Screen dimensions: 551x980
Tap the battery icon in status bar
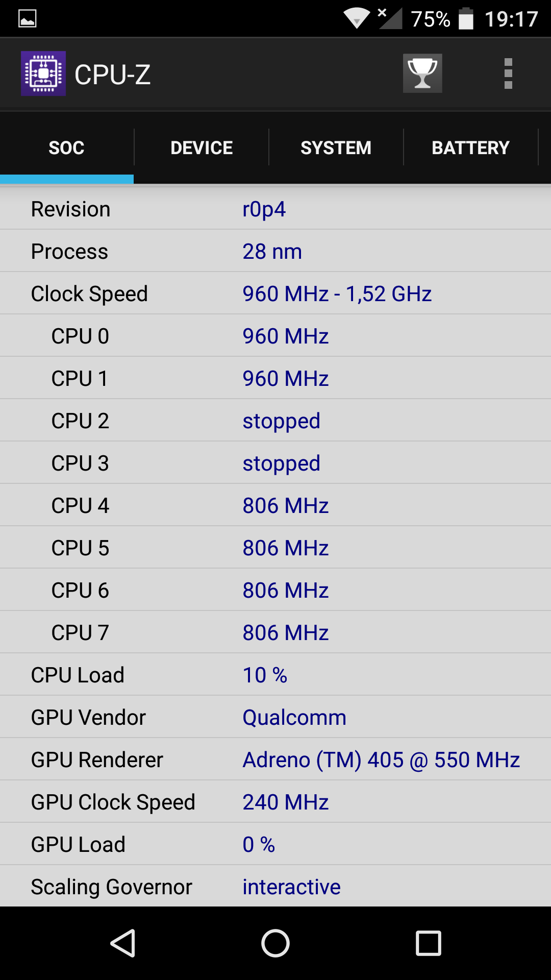pos(466,19)
